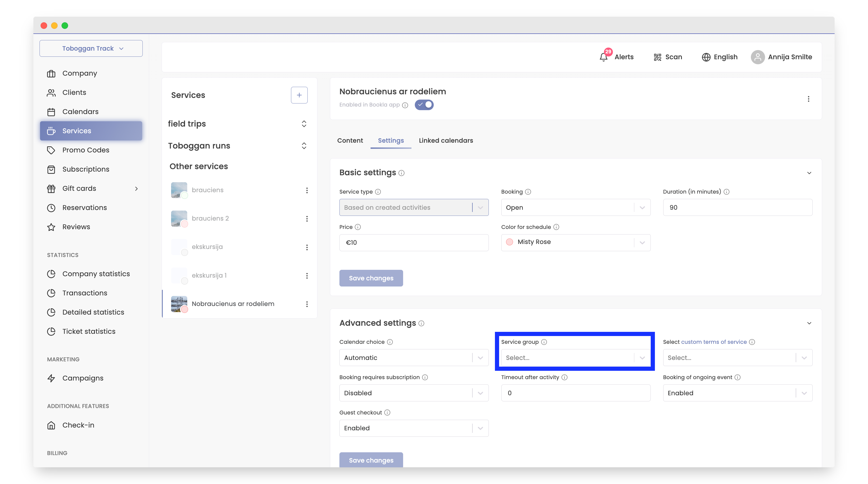Open three-dot menu for brauciens 2
The width and height of the screenshot is (868, 484).
307,219
